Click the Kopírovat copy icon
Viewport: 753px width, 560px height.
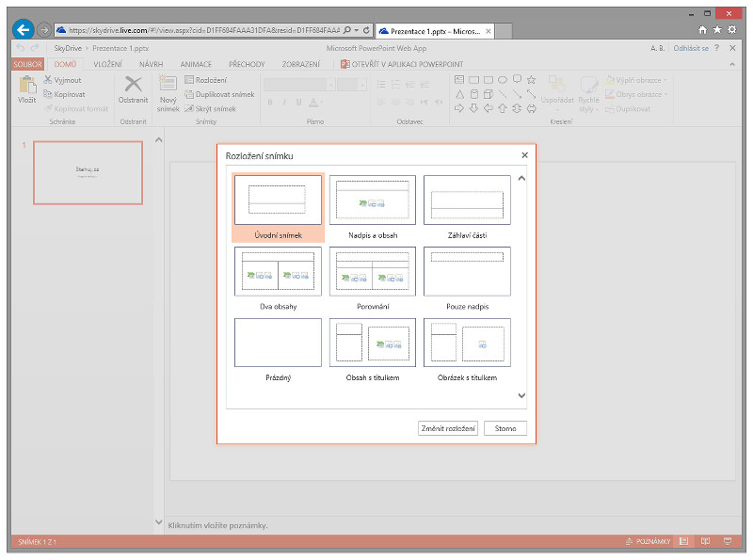click(x=48, y=94)
